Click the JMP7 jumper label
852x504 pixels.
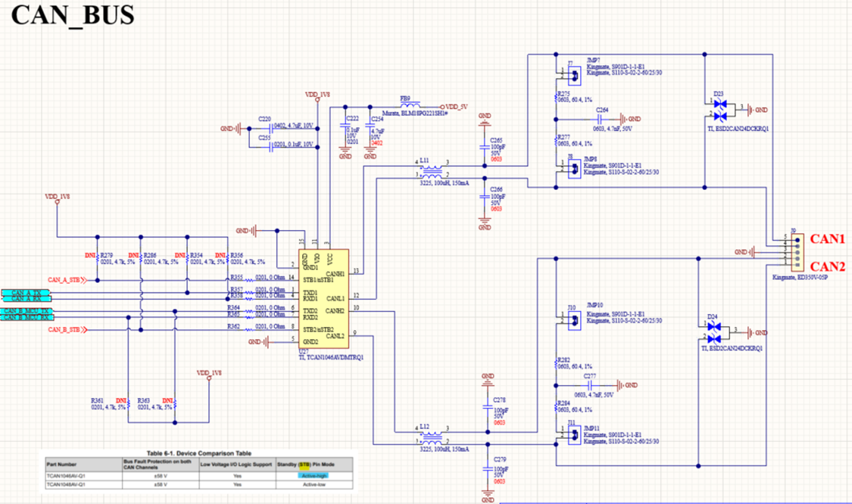pyautogui.click(x=593, y=60)
